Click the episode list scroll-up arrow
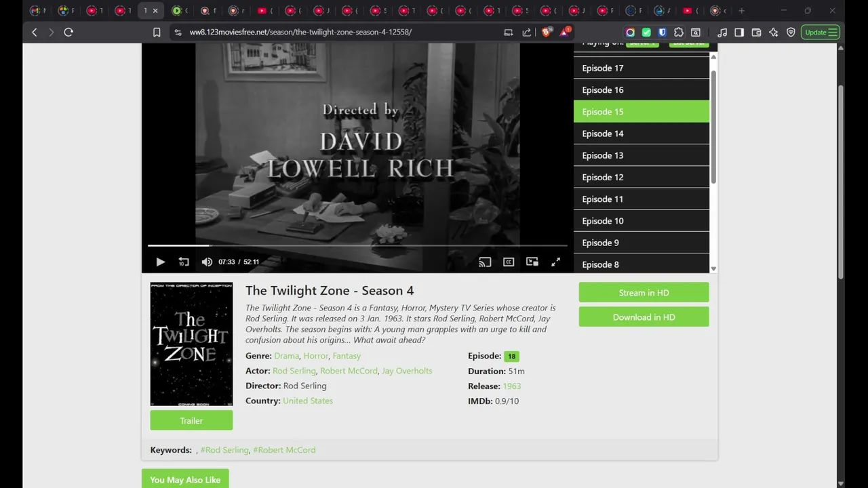Image resolution: width=868 pixels, height=488 pixels. [713, 58]
